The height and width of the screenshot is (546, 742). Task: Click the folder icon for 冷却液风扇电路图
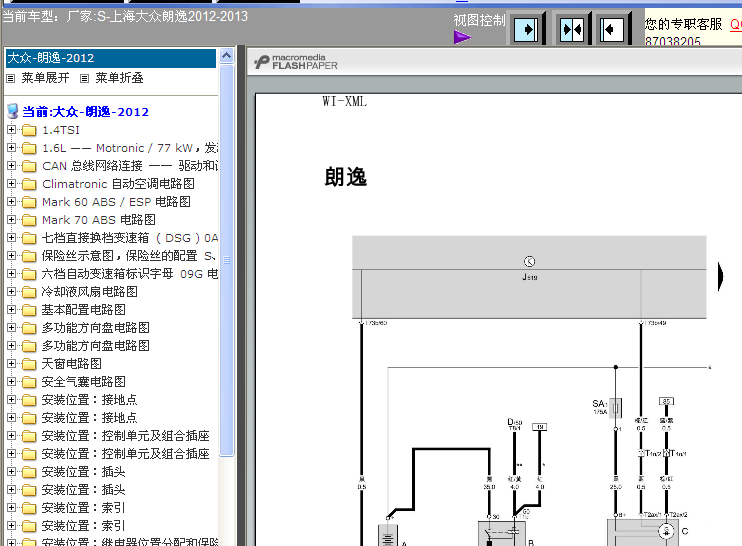coord(29,292)
